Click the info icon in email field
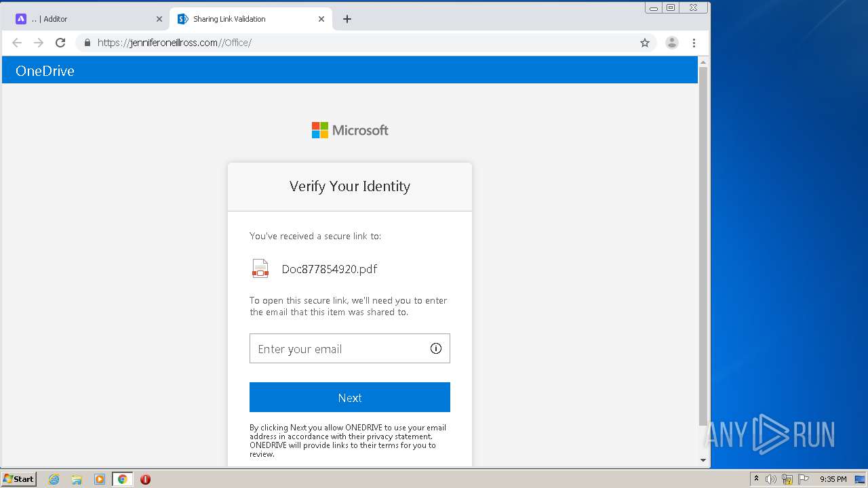Viewport: 868px width, 488px height. coord(436,348)
